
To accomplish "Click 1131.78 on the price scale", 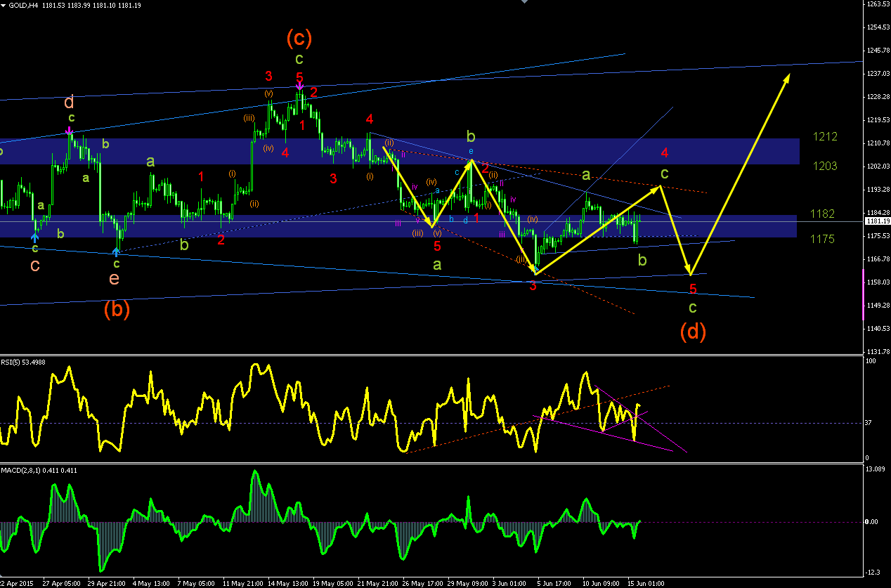I will click(877, 352).
